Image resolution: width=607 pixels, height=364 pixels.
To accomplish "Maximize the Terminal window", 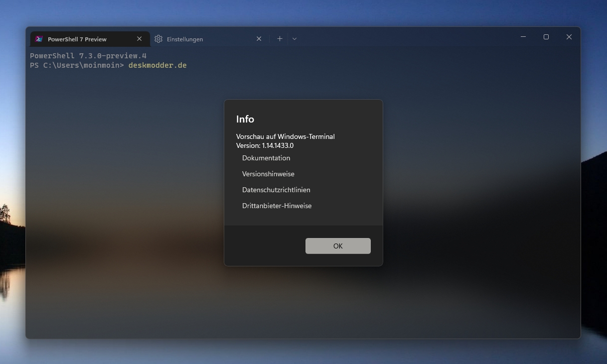I will tap(546, 37).
